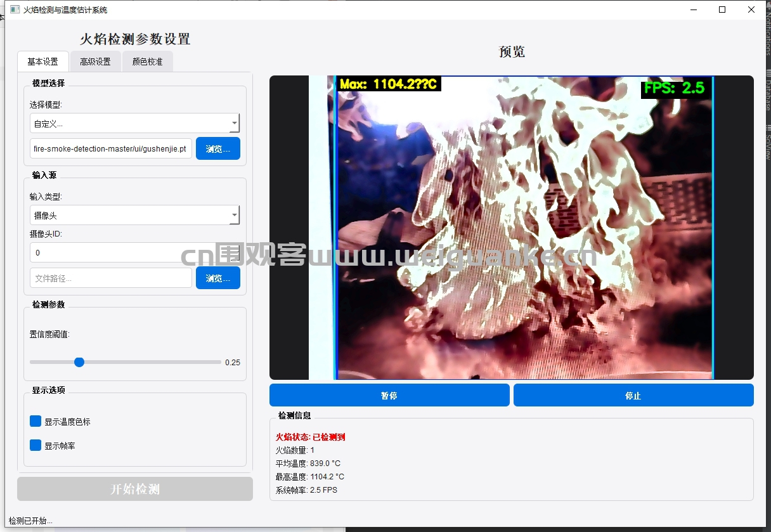The image size is (771, 532).
Task: Click 浏览... next to the model path
Action: pos(218,148)
